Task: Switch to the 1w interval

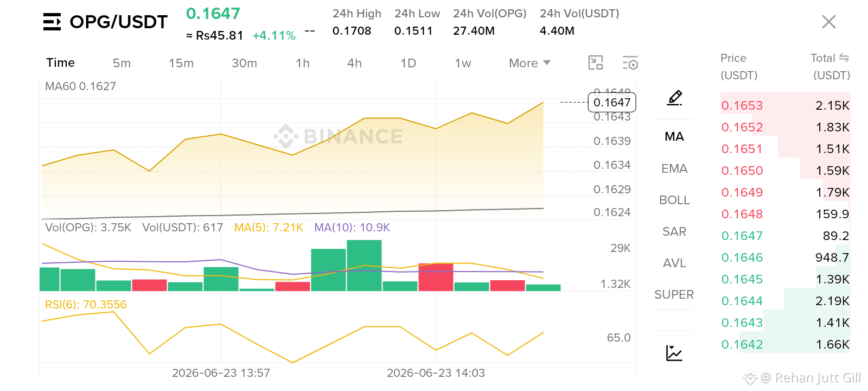Action: click(x=463, y=63)
